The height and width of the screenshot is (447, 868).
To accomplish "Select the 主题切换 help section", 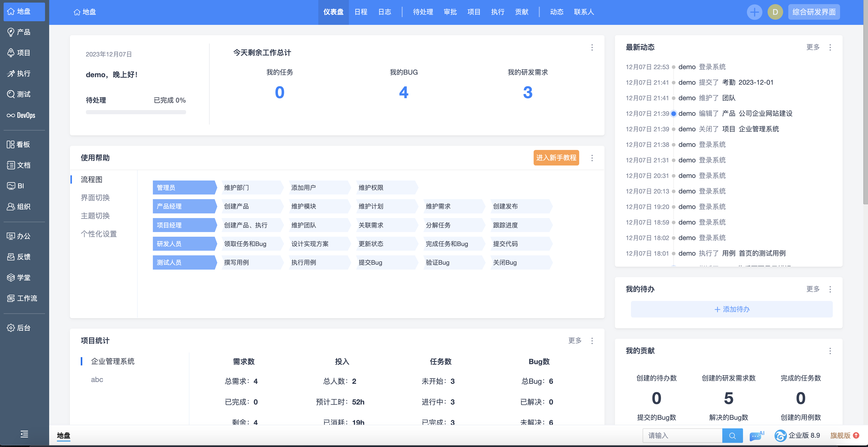I will tap(95, 216).
